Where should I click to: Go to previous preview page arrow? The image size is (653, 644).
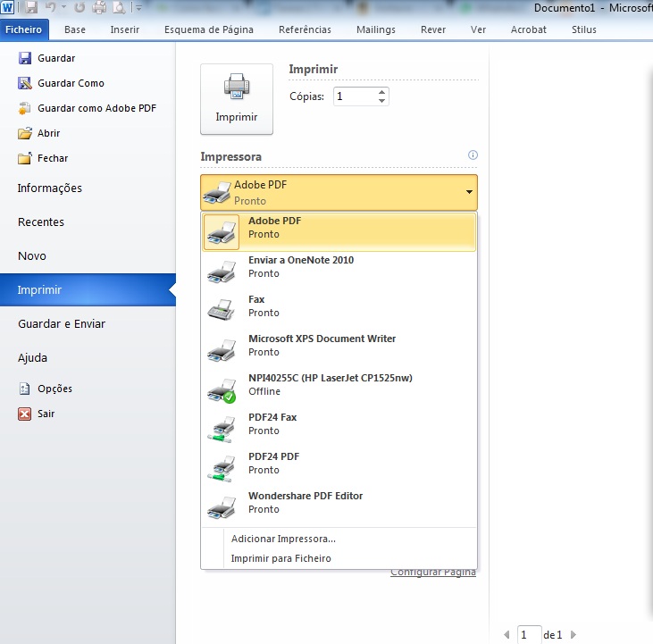tap(506, 635)
